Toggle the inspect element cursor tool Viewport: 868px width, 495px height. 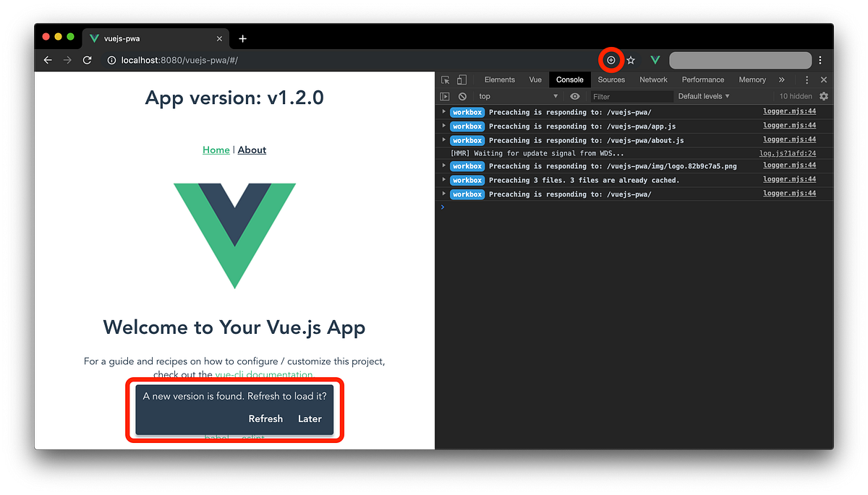coord(446,79)
